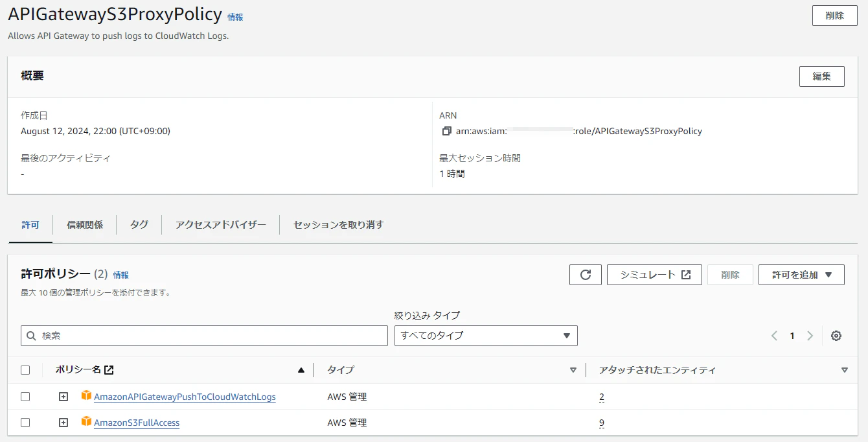The width and height of the screenshot is (868, 442).
Task: Click the タイプ column header
Action: click(341, 370)
